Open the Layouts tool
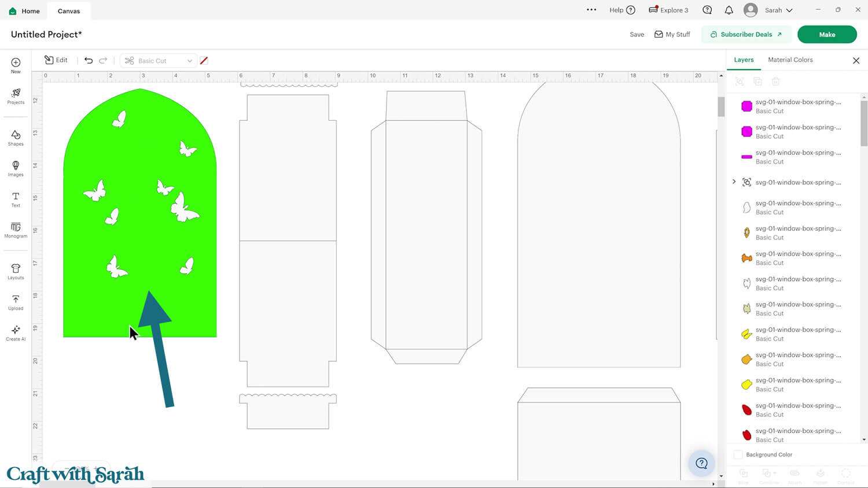The height and width of the screenshot is (488, 868). coord(16,271)
